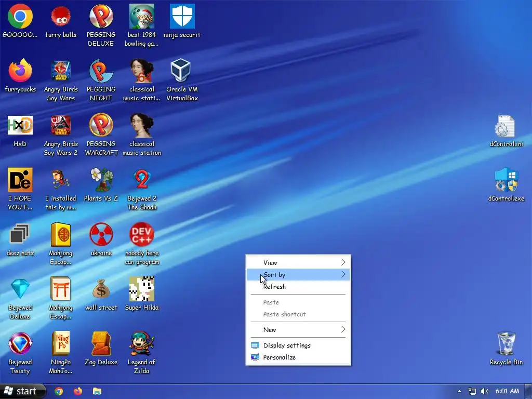Choose View in the context menu

(298, 262)
